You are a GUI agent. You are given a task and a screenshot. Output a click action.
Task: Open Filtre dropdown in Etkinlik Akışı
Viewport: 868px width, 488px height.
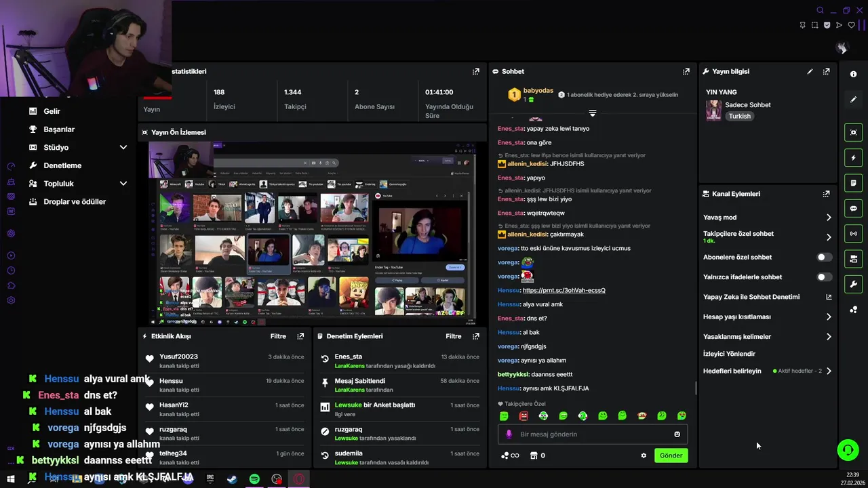(x=278, y=336)
